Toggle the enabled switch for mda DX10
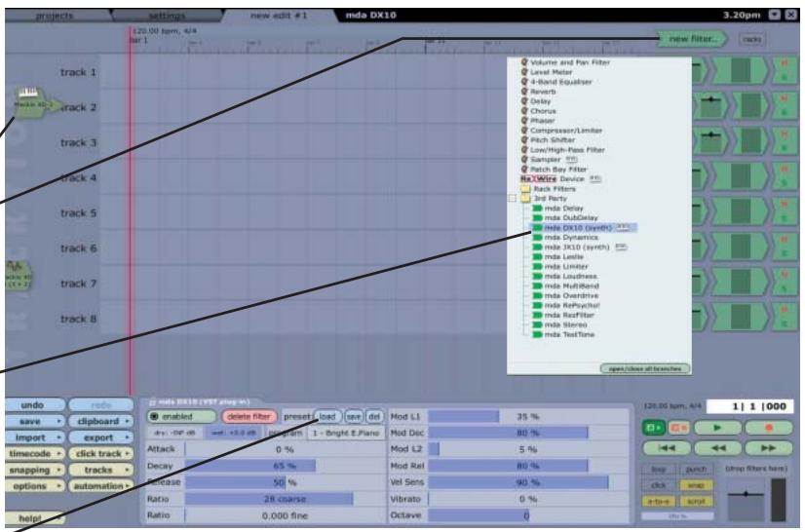Screen dimensions: 805x532 [181, 416]
